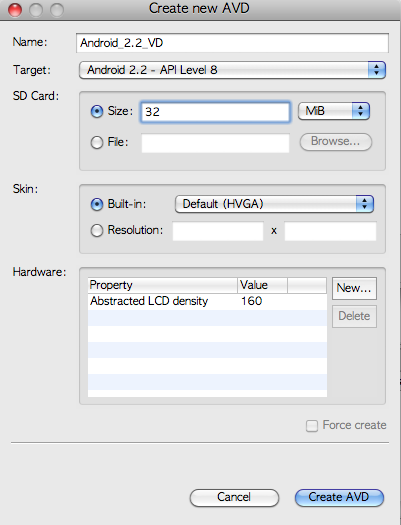Viewport: 401px width, 525px height.
Task: Click the Resolution width field
Action: 218,231
